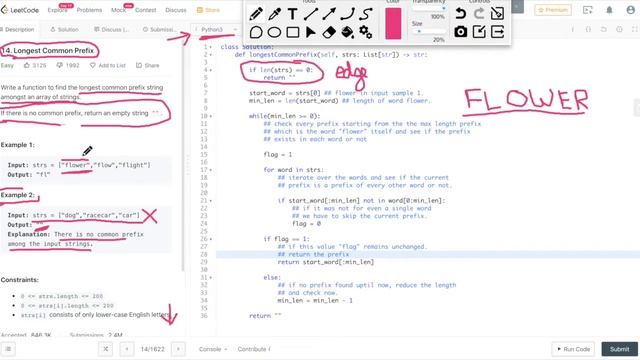Redo the last drawing stroke

[479, 13]
